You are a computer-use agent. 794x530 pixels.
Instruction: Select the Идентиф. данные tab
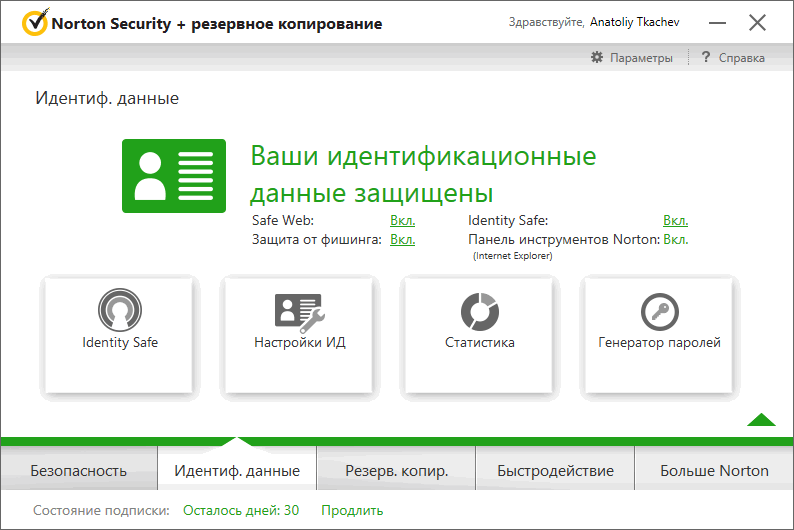(237, 470)
